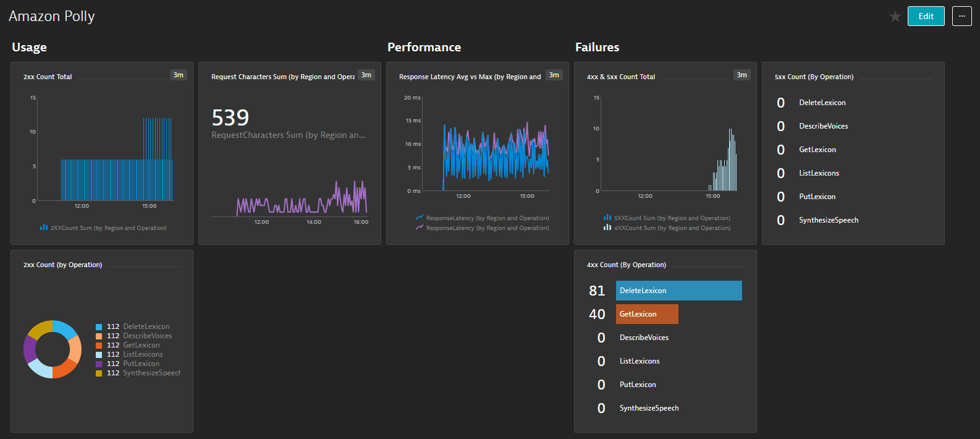Viewport: 980px width, 439px height.
Task: Click ListLexicons in the 4xx Count list
Action: click(640, 361)
